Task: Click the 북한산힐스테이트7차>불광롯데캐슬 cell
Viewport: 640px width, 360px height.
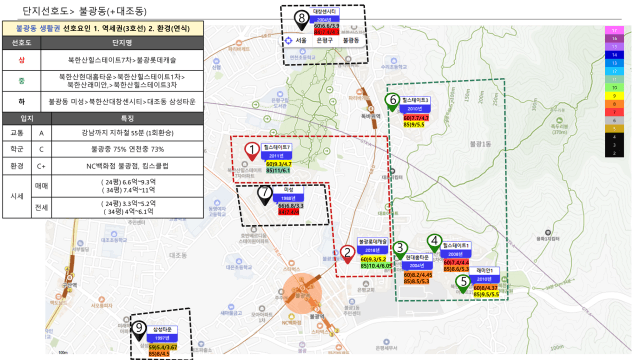Action: [x=122, y=60]
